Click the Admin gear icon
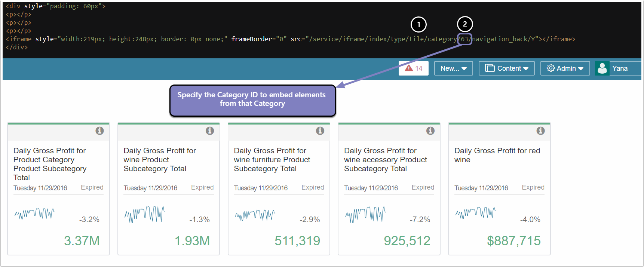This screenshot has height=267, width=644. tap(551, 68)
